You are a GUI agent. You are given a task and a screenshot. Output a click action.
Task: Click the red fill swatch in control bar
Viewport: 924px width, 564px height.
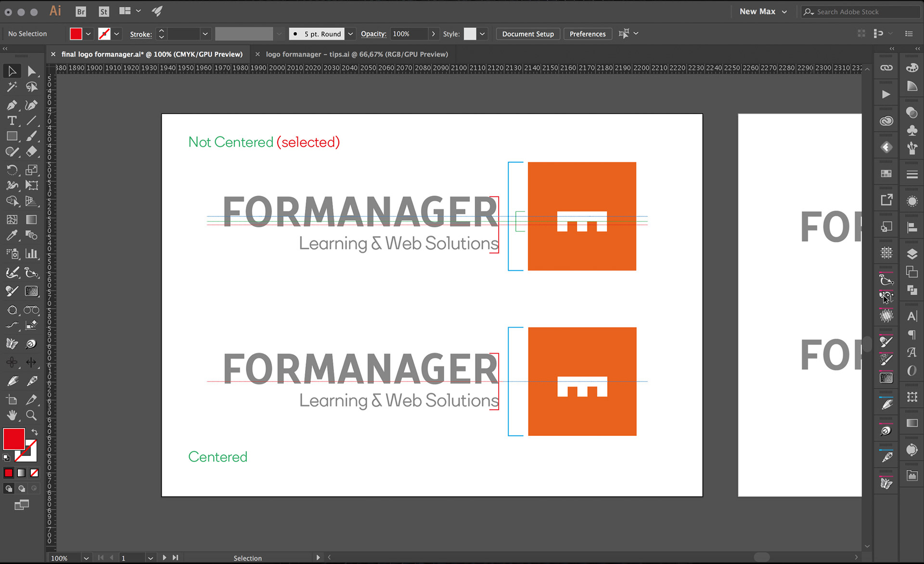click(x=76, y=34)
